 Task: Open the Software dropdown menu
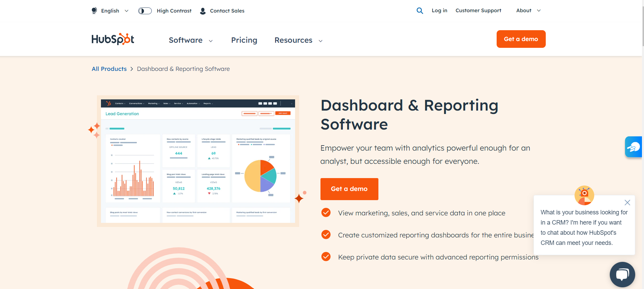tap(191, 40)
